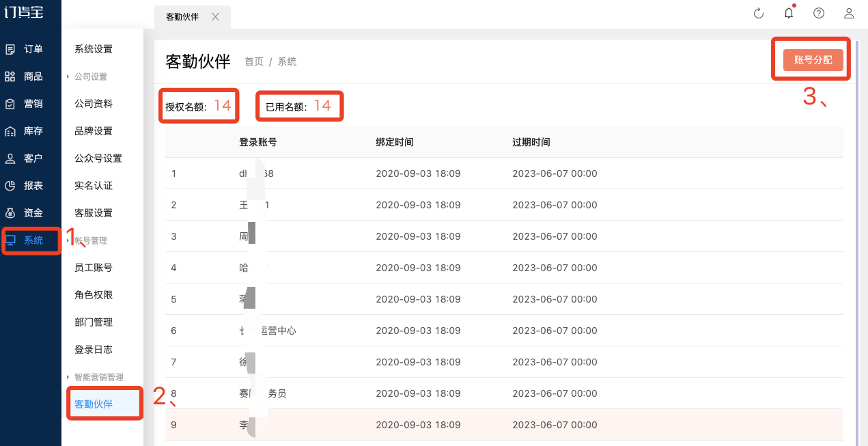Click the 库存 inventory warehouse icon
This screenshot has height=446, width=868.
(10, 131)
